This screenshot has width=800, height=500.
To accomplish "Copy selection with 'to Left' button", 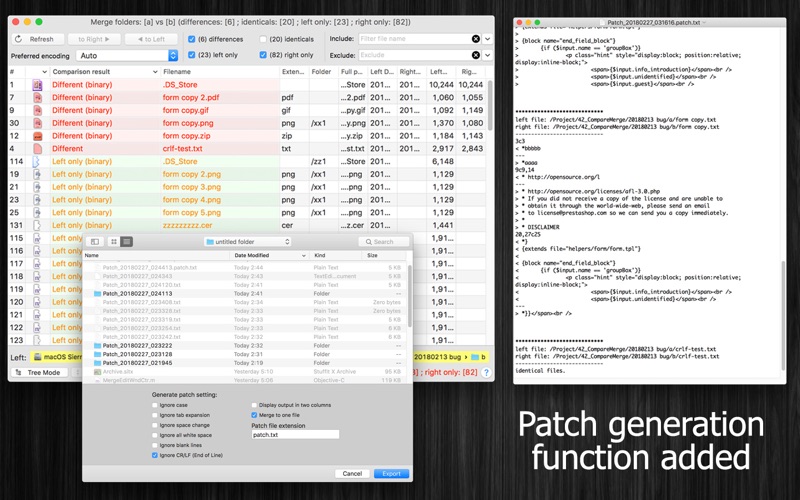I will click(x=152, y=39).
